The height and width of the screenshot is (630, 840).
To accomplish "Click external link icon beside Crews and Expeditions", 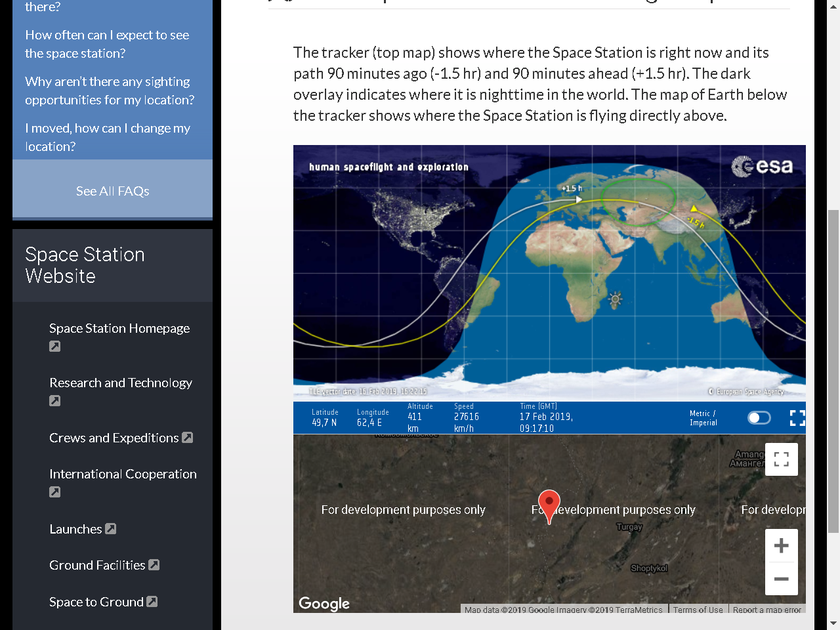I will [x=188, y=437].
